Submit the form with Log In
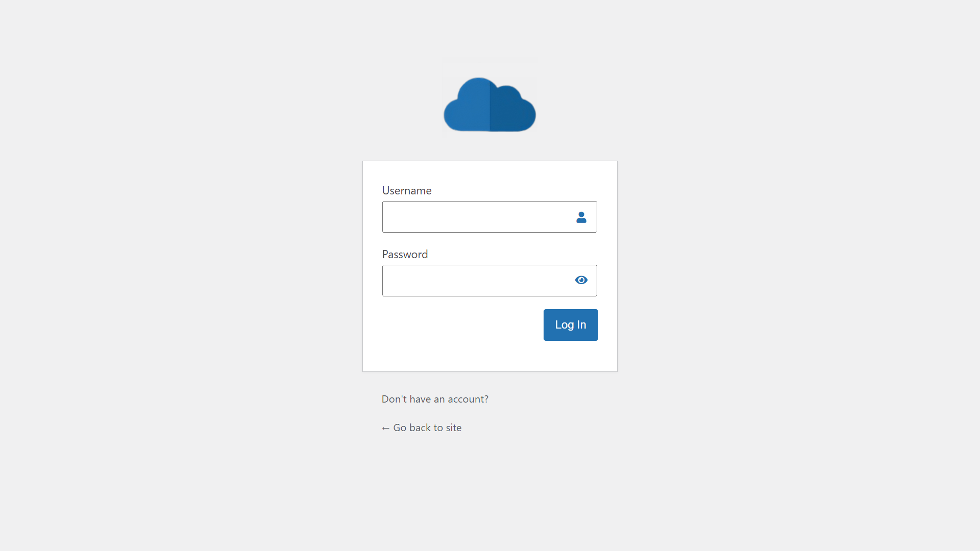The width and height of the screenshot is (980, 551). click(571, 325)
